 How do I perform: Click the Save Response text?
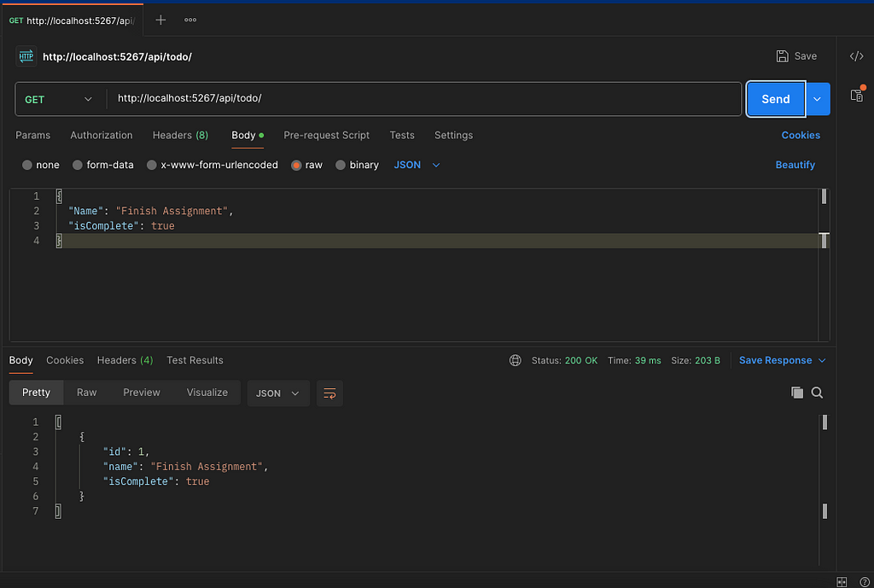775,361
